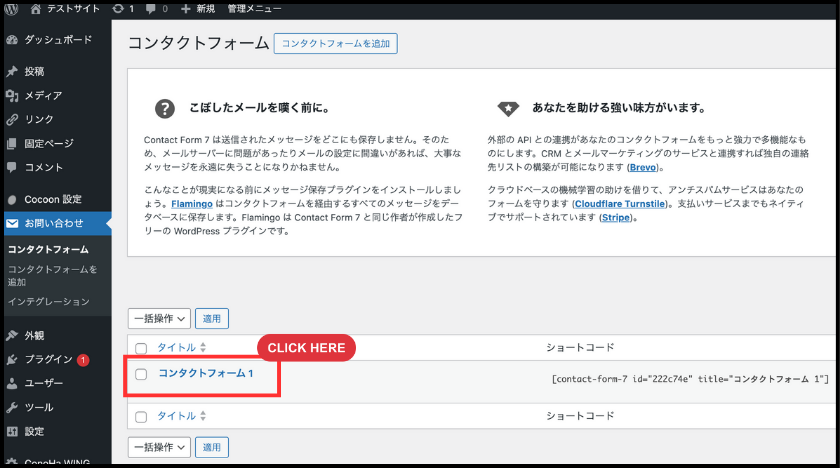840x468 pixels.
Task: Click the ツール wrench icon
Action: click(12, 407)
